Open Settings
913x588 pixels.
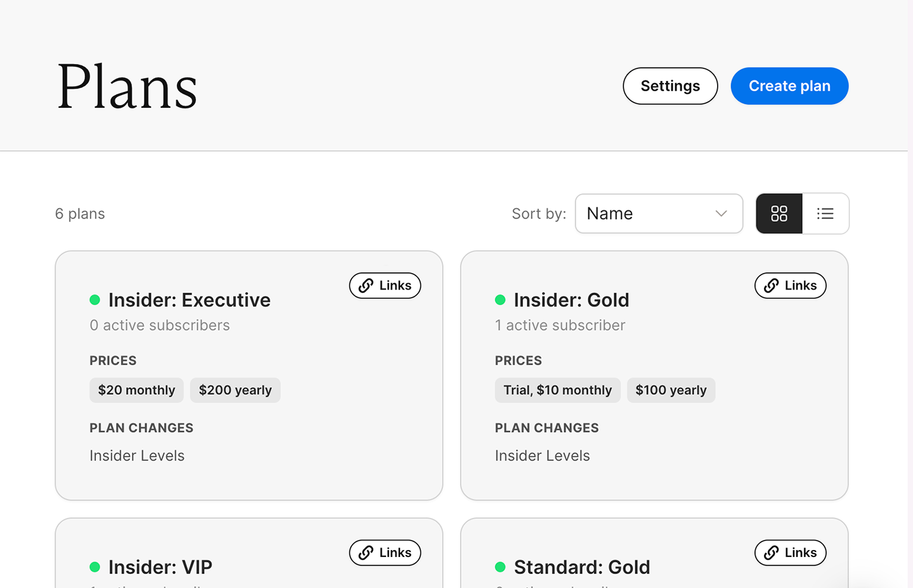pos(670,86)
